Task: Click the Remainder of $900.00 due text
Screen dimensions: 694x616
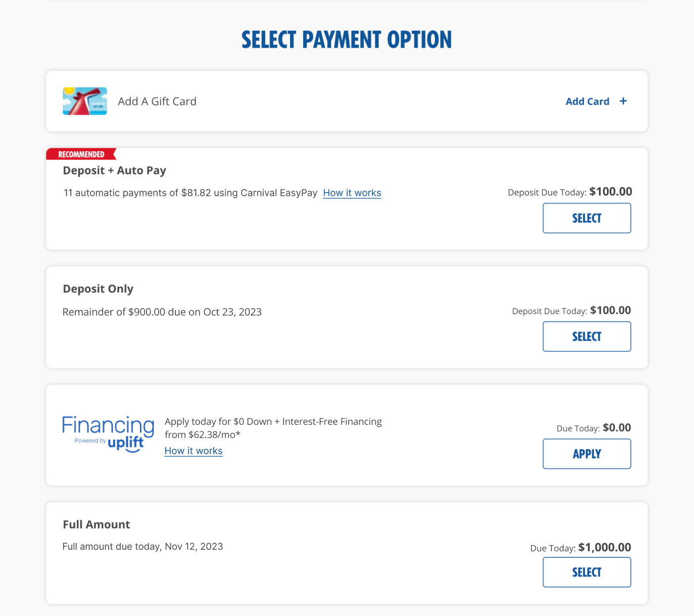Action: point(162,312)
